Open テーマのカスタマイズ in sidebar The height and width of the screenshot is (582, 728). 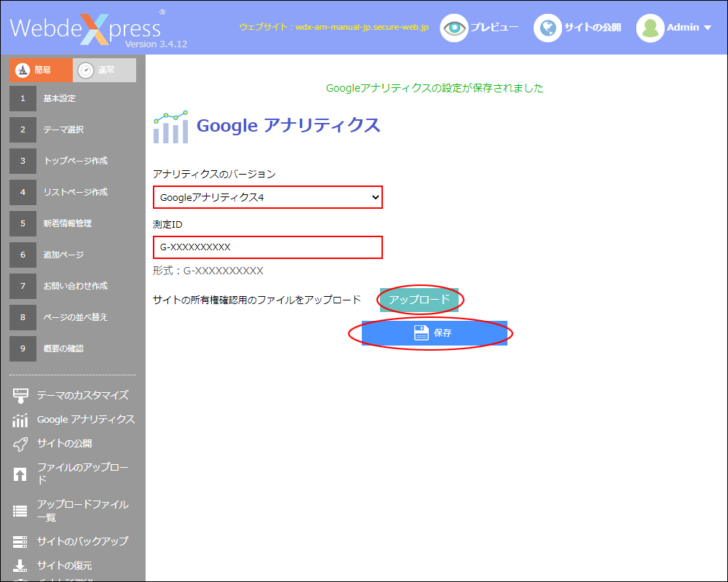point(83,396)
